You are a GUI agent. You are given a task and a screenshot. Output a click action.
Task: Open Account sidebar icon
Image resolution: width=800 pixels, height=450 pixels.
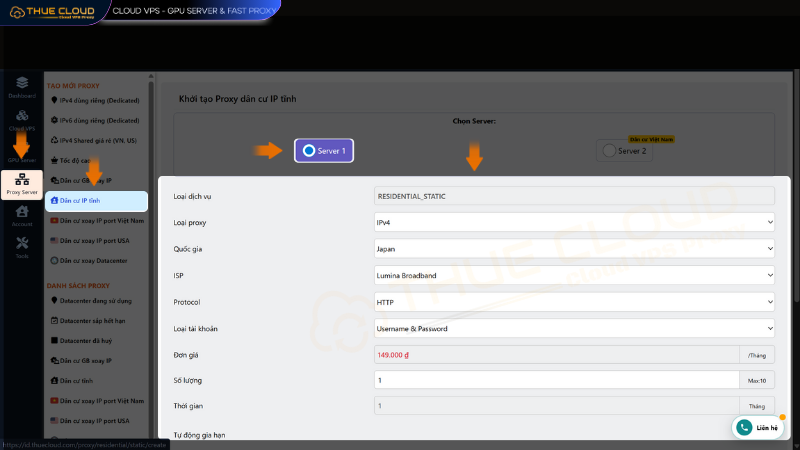coord(22,216)
